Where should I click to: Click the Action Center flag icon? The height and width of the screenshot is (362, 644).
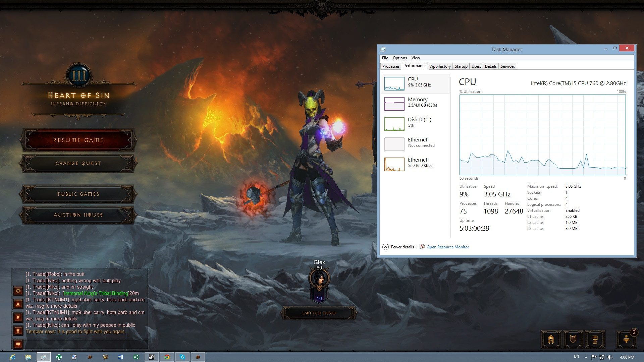click(x=594, y=357)
